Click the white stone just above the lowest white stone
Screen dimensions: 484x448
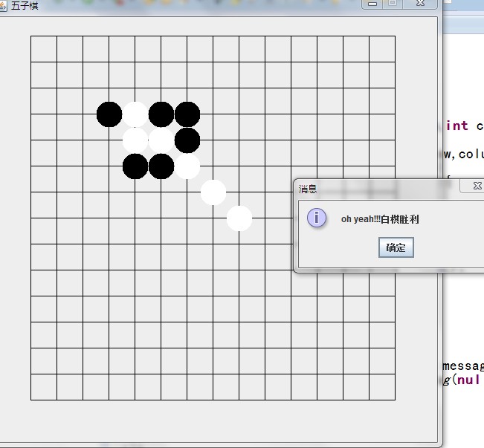[x=213, y=192]
